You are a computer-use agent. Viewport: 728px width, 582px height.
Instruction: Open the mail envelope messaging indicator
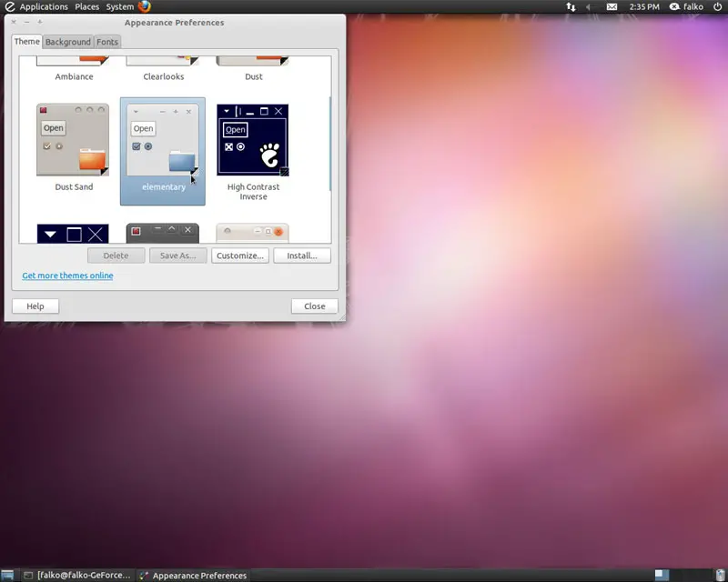click(612, 7)
